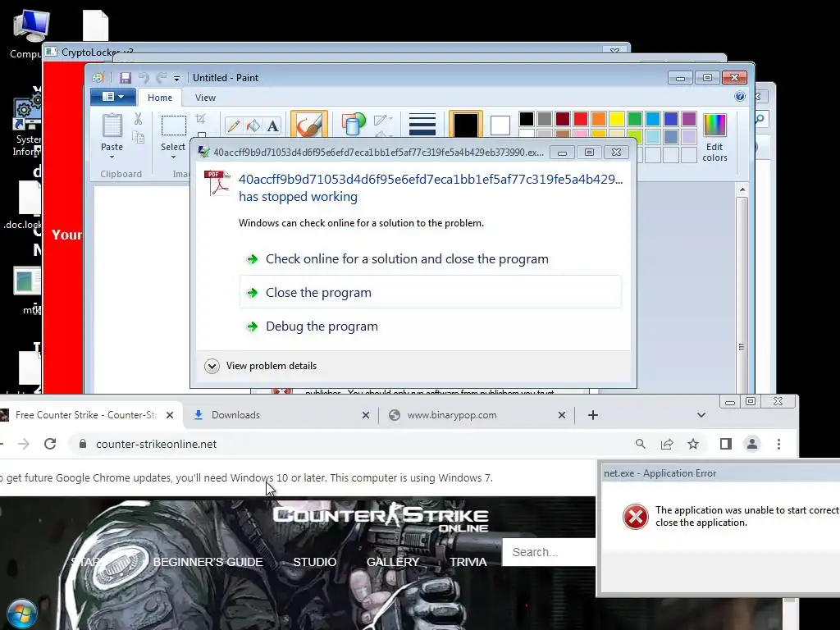Click the Paint vertical scrollbar up arrow

pyautogui.click(x=742, y=189)
